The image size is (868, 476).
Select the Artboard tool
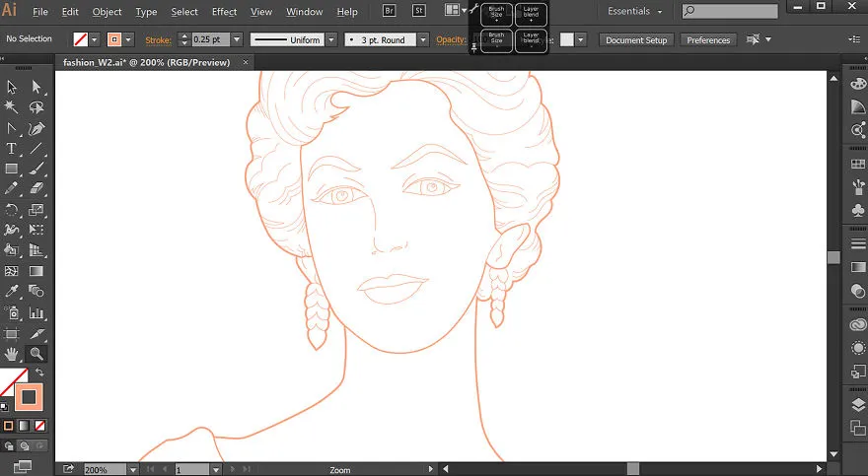tap(12, 333)
